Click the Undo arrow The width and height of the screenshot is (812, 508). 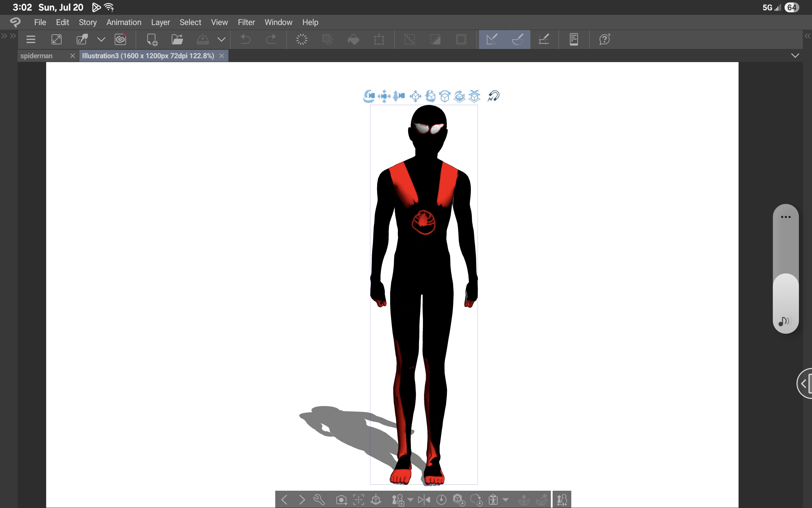[246, 40]
